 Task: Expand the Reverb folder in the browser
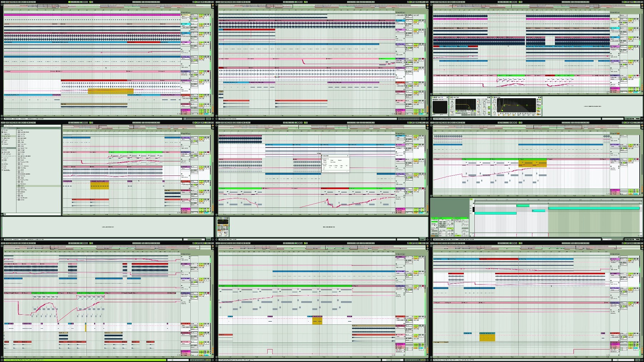17,186
